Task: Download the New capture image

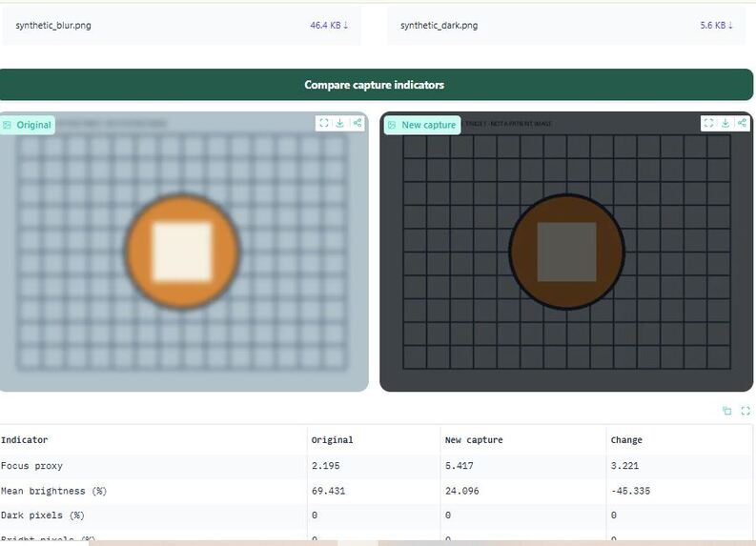Action: tap(725, 123)
